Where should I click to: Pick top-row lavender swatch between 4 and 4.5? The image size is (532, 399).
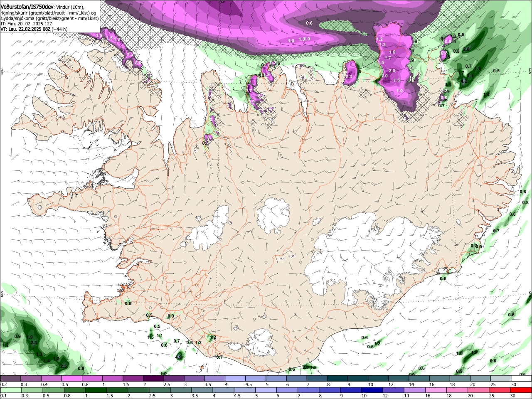pyautogui.click(x=235, y=379)
